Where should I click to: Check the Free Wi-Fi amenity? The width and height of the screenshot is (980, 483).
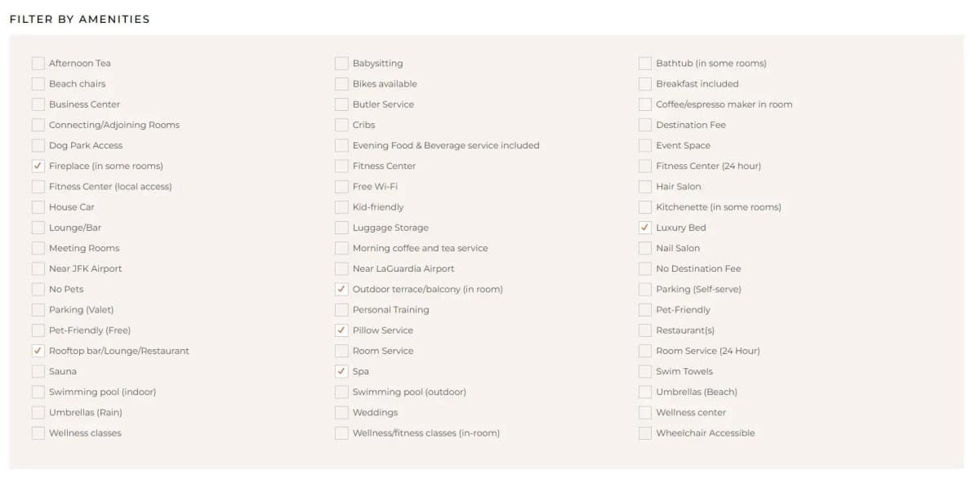[x=341, y=186]
